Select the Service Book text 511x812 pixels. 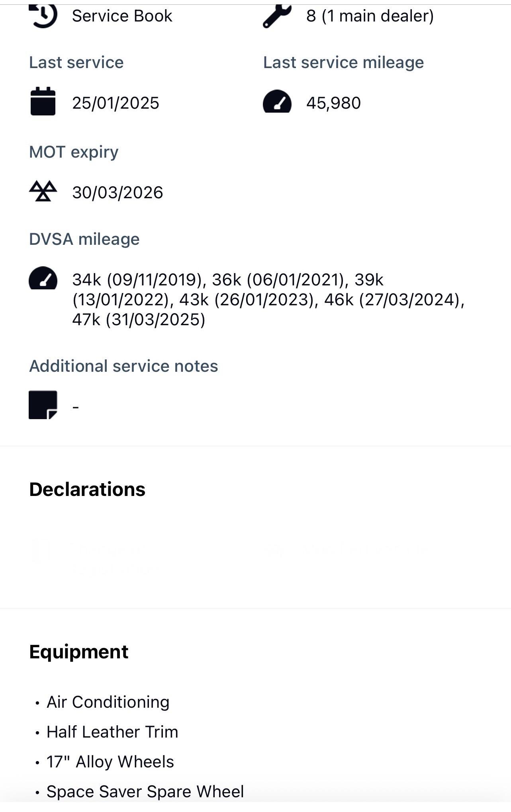tap(122, 16)
